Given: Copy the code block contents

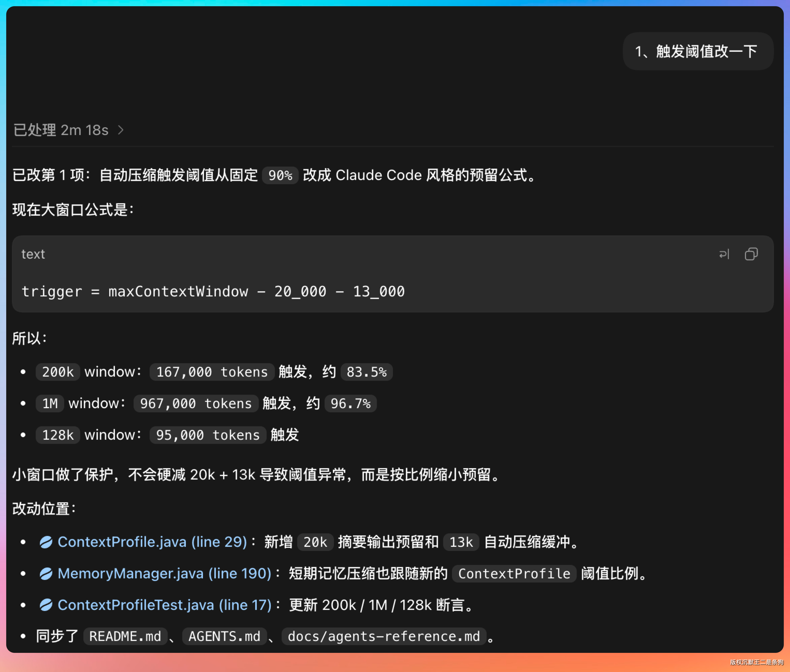Looking at the screenshot, I should (751, 254).
